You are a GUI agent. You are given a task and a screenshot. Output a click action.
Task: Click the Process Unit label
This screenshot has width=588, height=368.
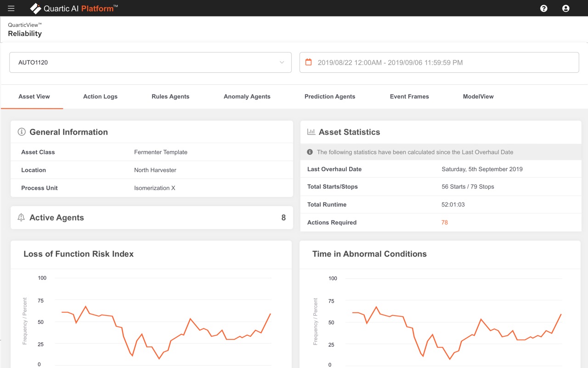tap(40, 188)
